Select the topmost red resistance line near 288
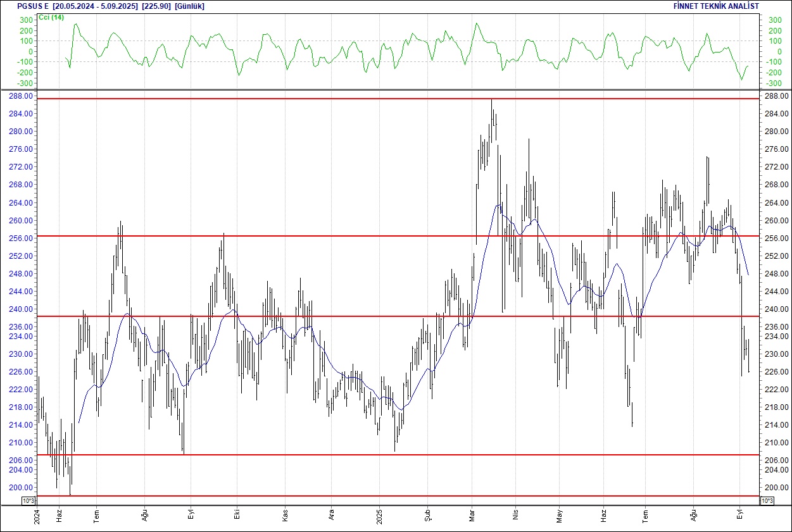The image size is (792, 532). pyautogui.click(x=399, y=99)
